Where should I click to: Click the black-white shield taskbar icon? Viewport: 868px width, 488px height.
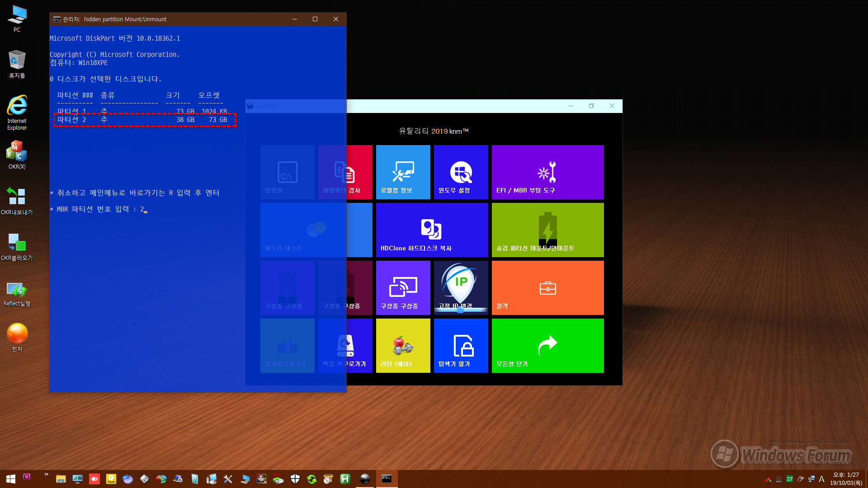pos(295,479)
